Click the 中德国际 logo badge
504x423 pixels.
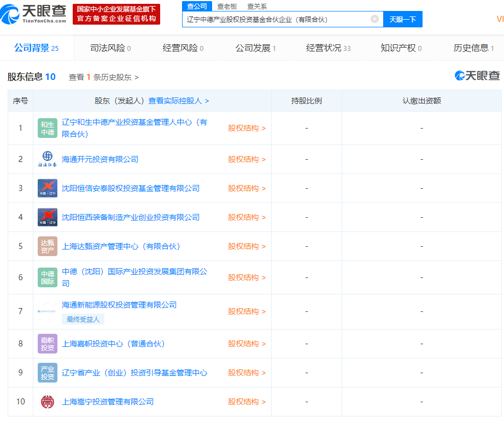point(48,277)
